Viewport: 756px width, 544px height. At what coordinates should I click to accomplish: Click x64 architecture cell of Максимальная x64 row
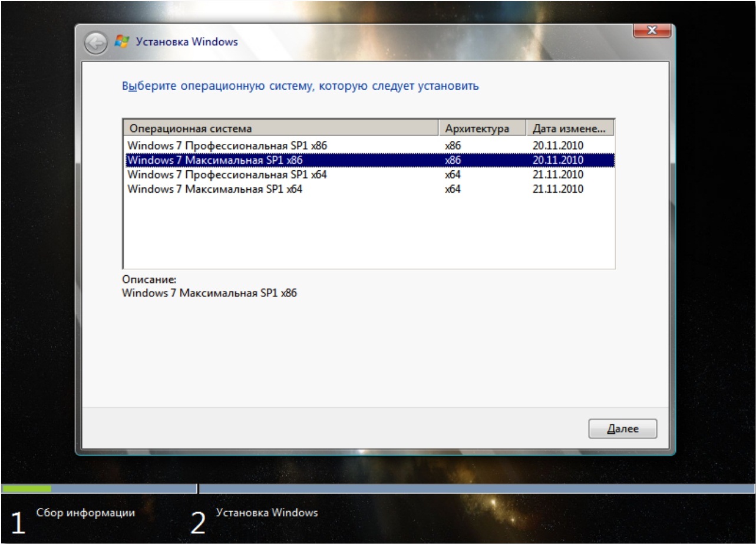(453, 189)
